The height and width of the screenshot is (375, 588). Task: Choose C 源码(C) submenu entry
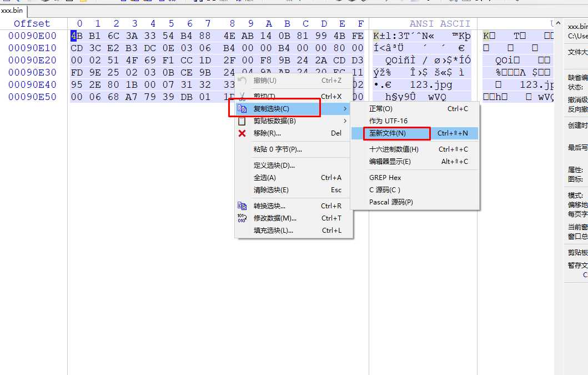pyautogui.click(x=415, y=190)
